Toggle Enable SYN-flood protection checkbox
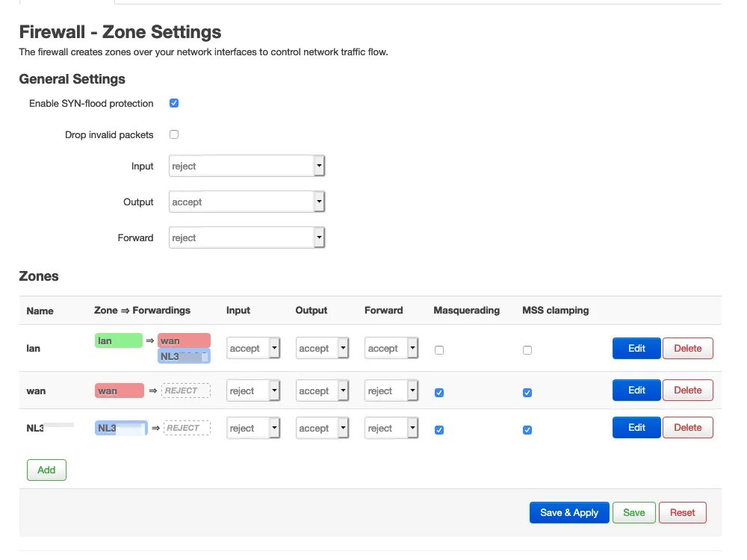 click(174, 103)
